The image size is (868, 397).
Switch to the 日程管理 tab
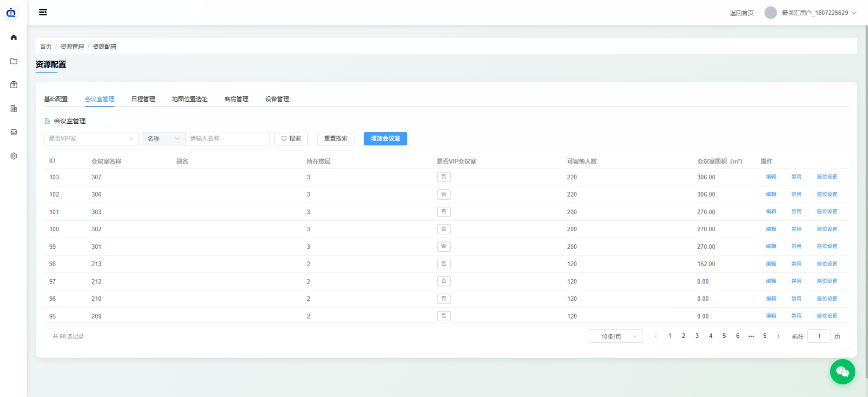tap(143, 99)
